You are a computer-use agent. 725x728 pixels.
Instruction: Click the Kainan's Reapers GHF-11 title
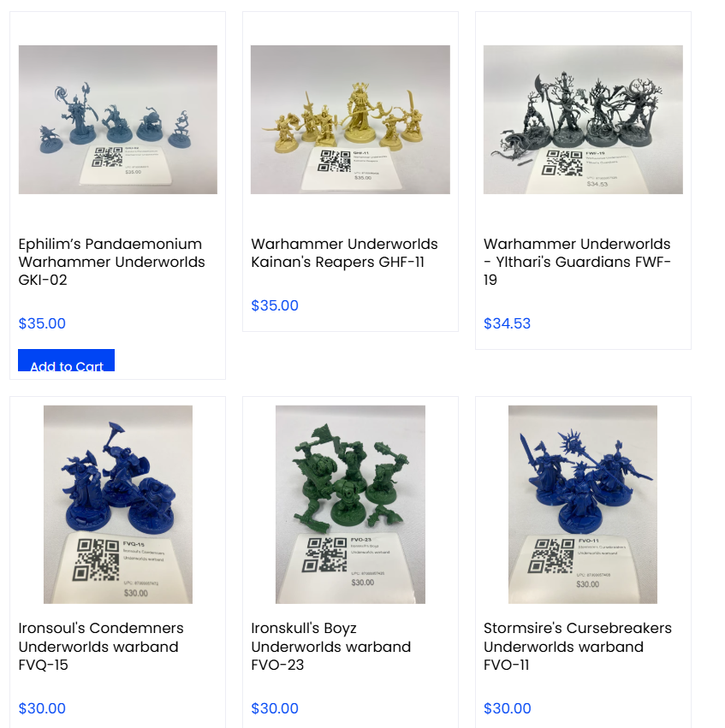pos(344,253)
